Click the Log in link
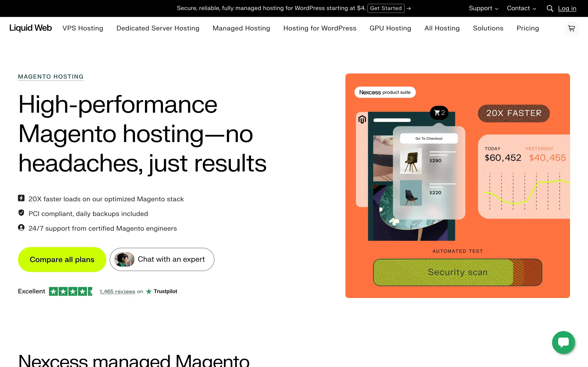Image resolution: width=588 pixels, height=367 pixels. tap(567, 9)
